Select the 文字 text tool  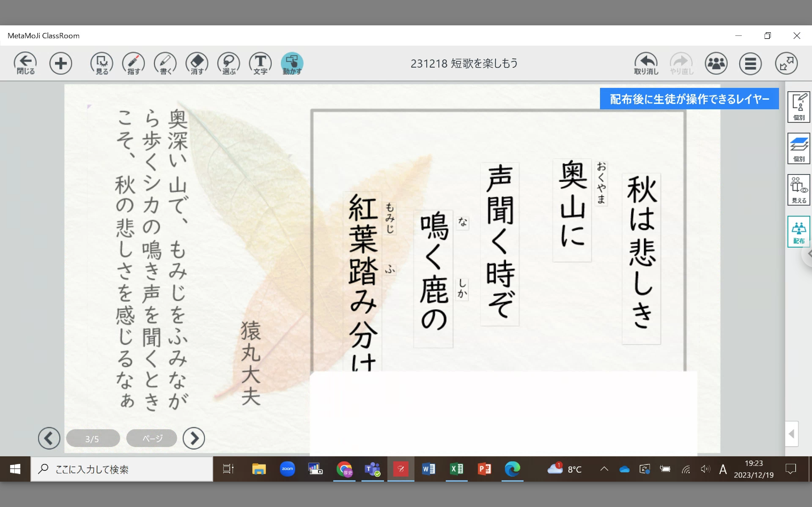261,63
